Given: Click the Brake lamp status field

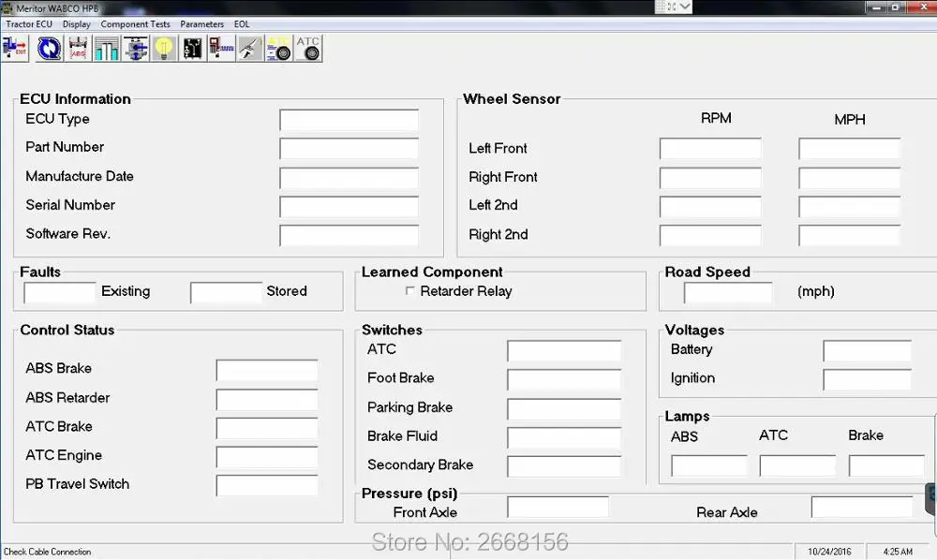Looking at the screenshot, I should pos(886,465).
